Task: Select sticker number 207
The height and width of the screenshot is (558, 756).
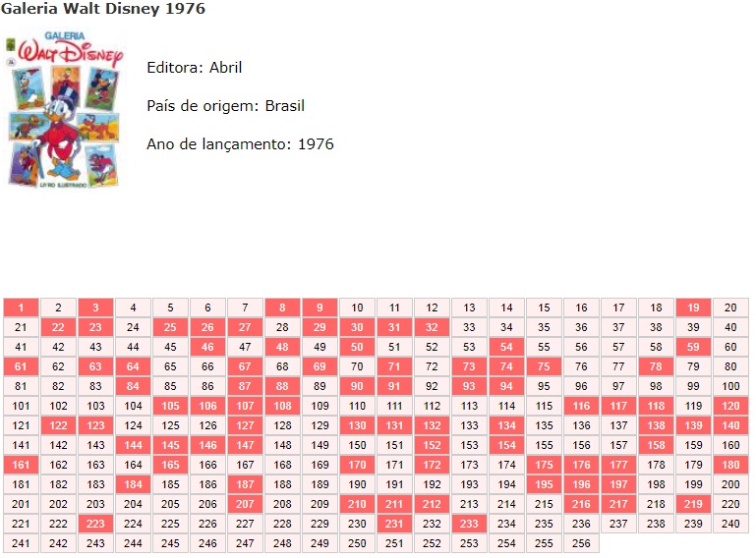Action: click(x=245, y=504)
